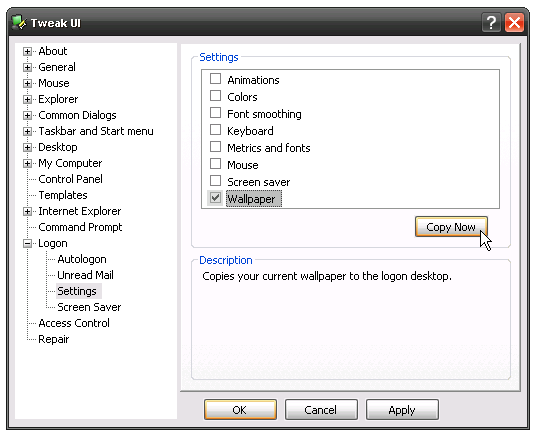This screenshot has width=536, height=436.
Task: Select the Desktop label in tree
Action: [58, 147]
